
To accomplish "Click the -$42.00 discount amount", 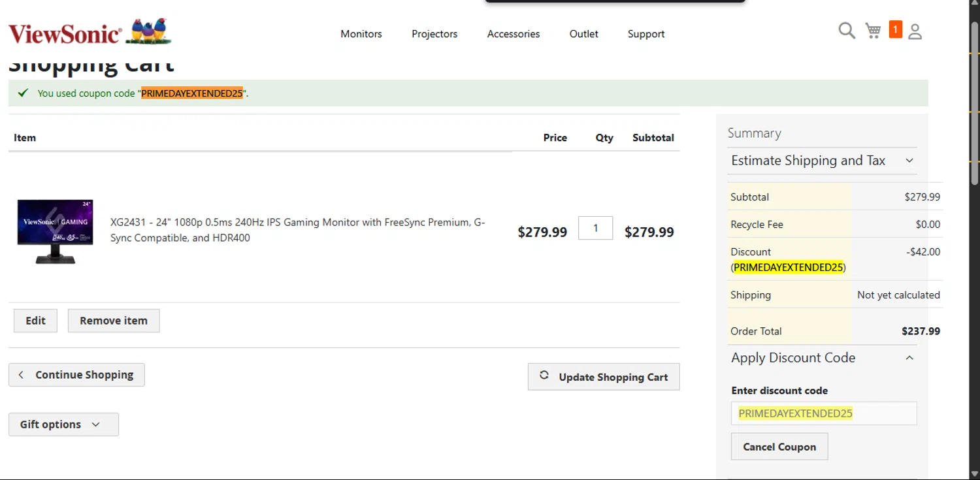I will 923,252.
